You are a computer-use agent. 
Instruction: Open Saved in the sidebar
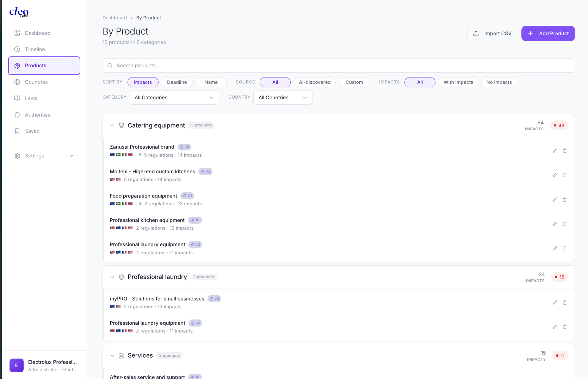[x=44, y=131]
